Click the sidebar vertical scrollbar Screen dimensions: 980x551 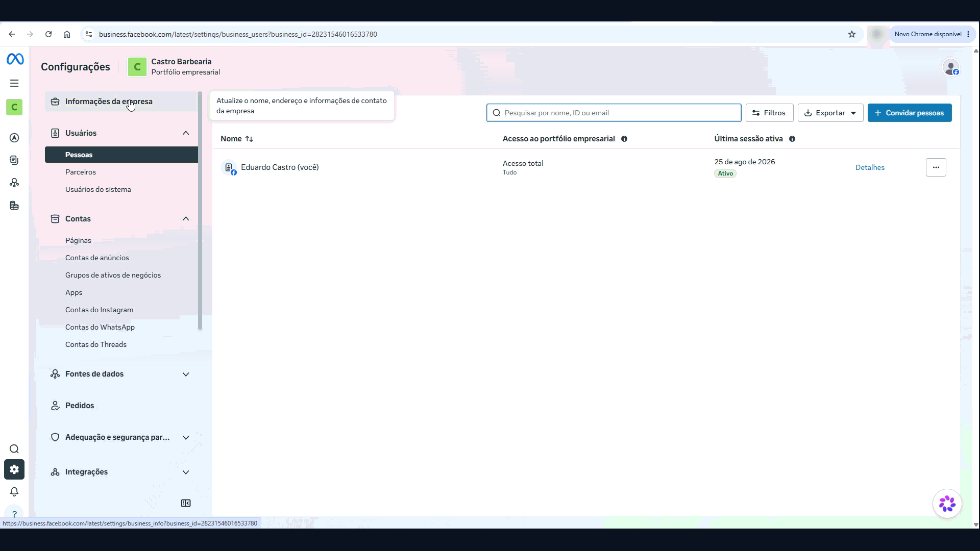point(200,211)
